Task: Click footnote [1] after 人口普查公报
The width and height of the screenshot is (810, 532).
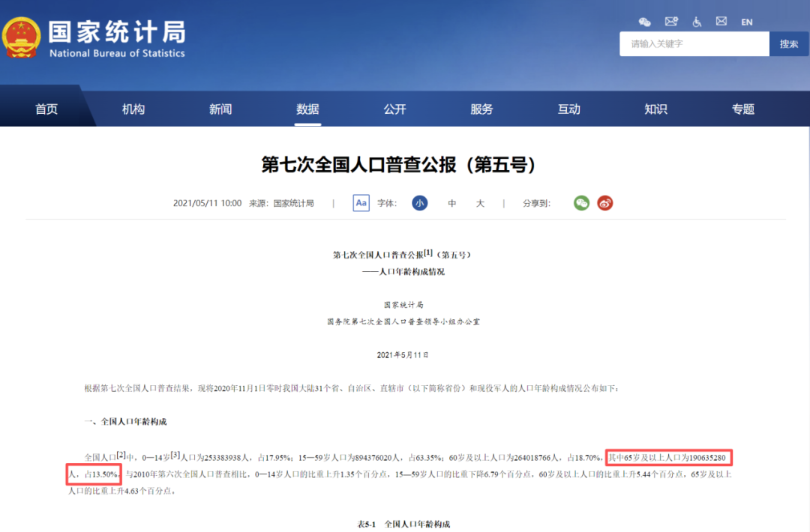Action: point(428,253)
